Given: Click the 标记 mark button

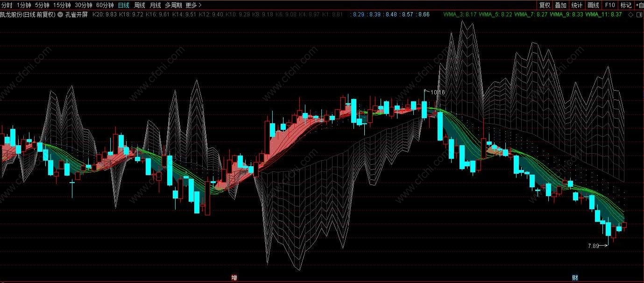Looking at the screenshot, I should [x=626, y=5].
